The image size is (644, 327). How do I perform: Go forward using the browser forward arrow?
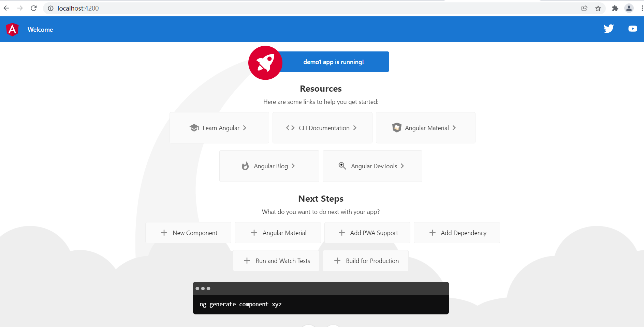(20, 8)
